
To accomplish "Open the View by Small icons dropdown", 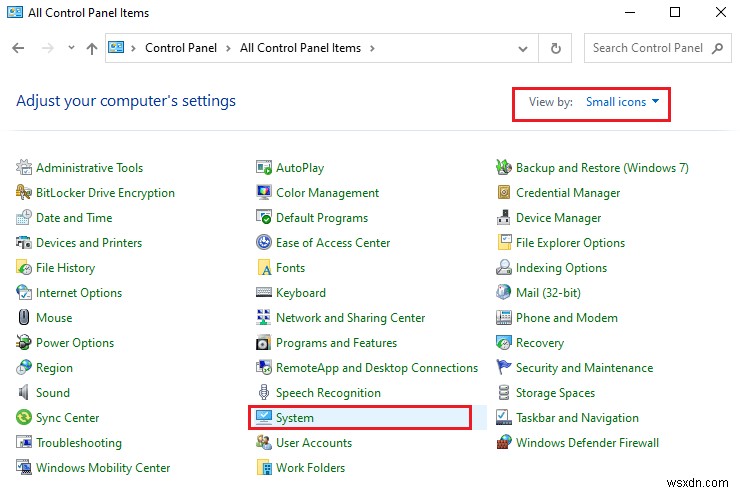I will click(622, 102).
